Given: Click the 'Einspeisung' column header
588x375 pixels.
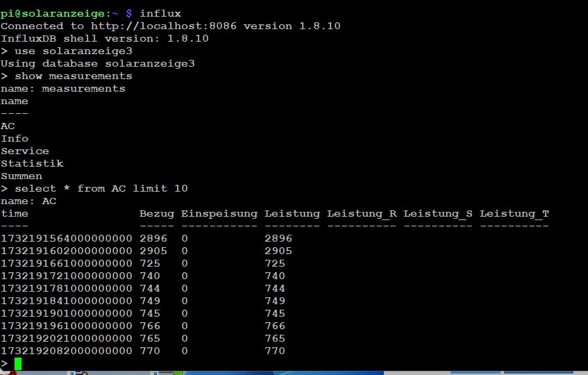Looking at the screenshot, I should (x=219, y=213).
